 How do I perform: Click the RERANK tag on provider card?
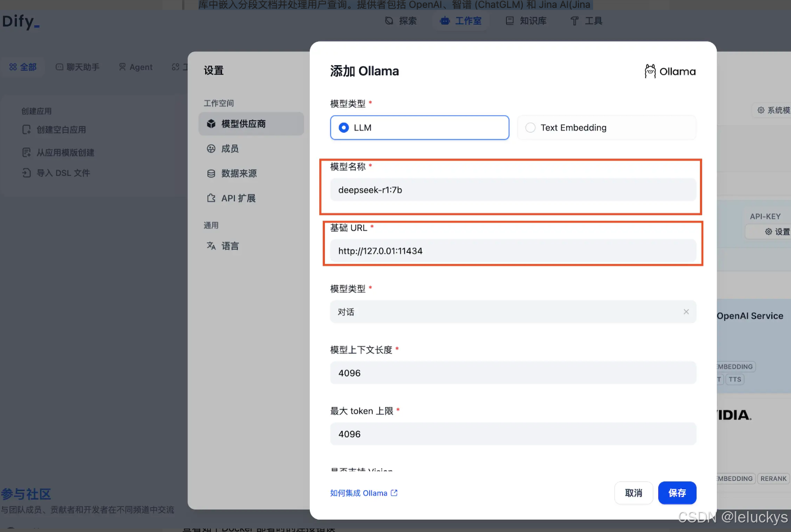pyautogui.click(x=774, y=479)
